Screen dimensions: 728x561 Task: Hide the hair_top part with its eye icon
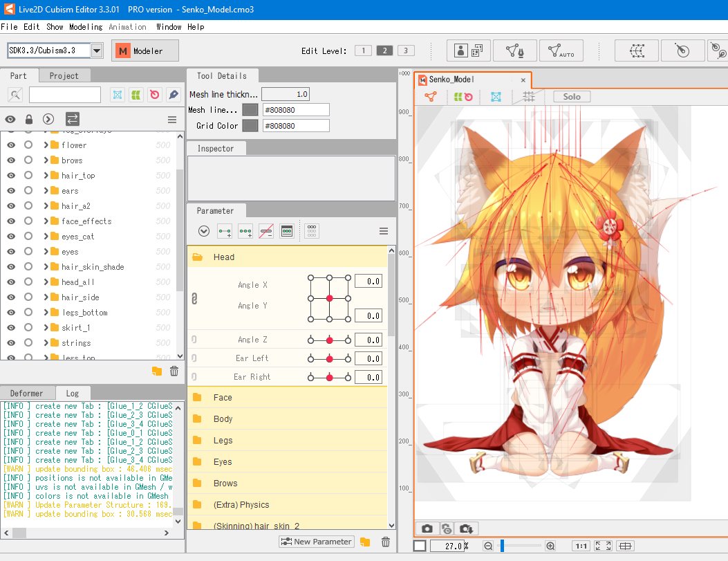pyautogui.click(x=10, y=176)
